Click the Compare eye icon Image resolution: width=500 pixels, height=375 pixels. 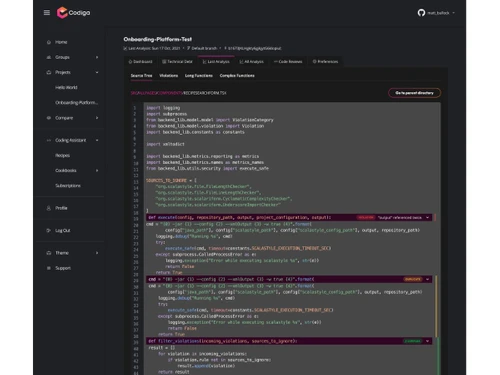49,118
